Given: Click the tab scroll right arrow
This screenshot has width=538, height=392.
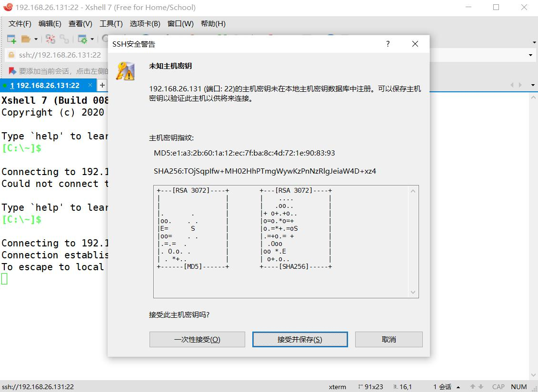Looking at the screenshot, I should pos(520,85).
